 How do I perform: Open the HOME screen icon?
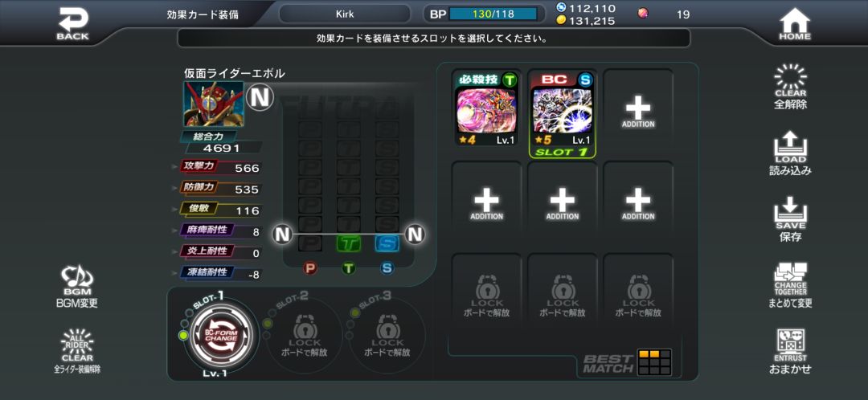(795, 24)
